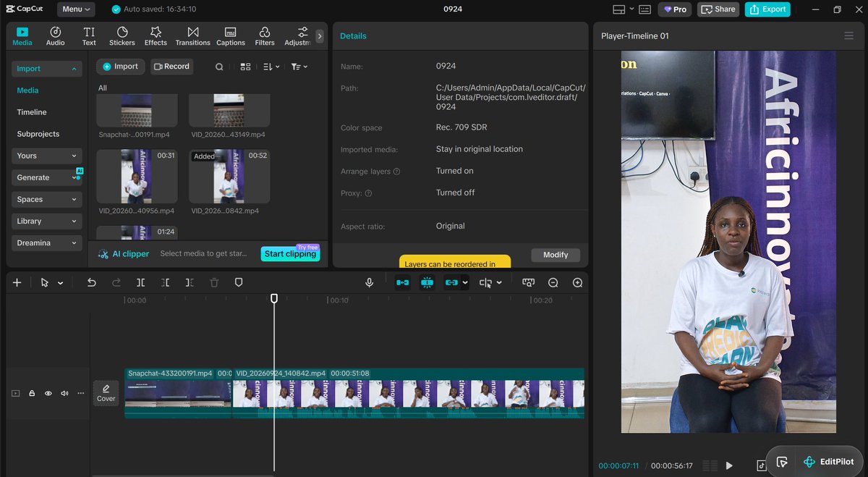Screen dimensions: 868x477
Task: Click the redo arrow in timeline toolbar
Action: (x=116, y=283)
